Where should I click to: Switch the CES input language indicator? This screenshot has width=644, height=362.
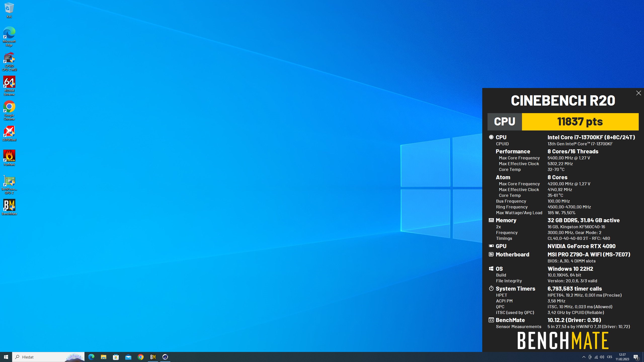610,357
